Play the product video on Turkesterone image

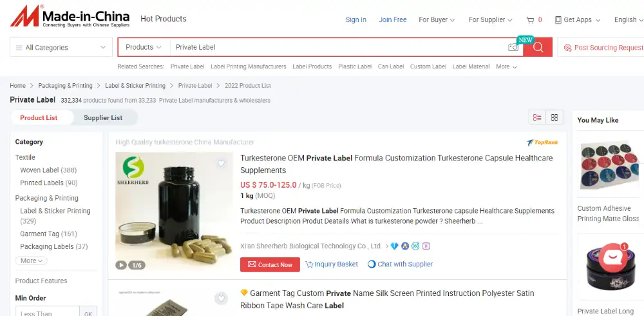121,265
